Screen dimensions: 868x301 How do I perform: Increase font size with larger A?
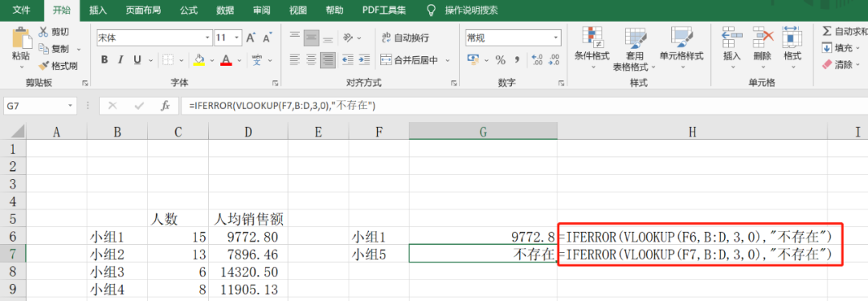tap(250, 38)
